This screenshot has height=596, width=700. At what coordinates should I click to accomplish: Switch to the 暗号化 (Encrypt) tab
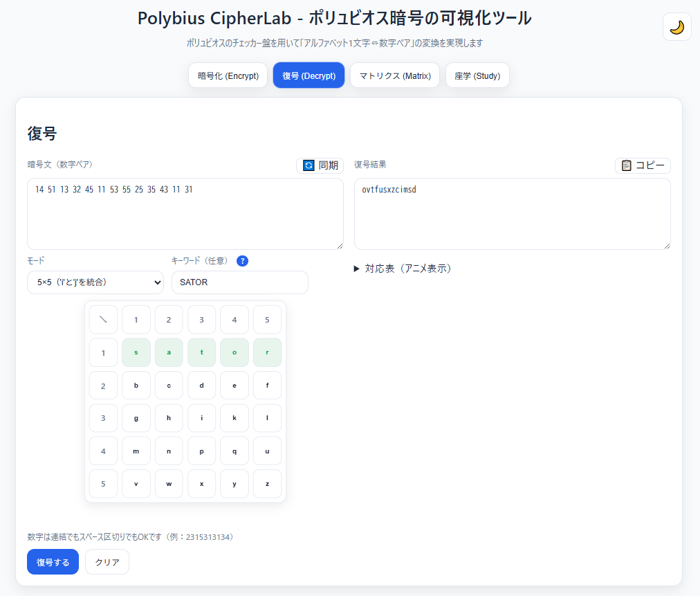tap(228, 75)
